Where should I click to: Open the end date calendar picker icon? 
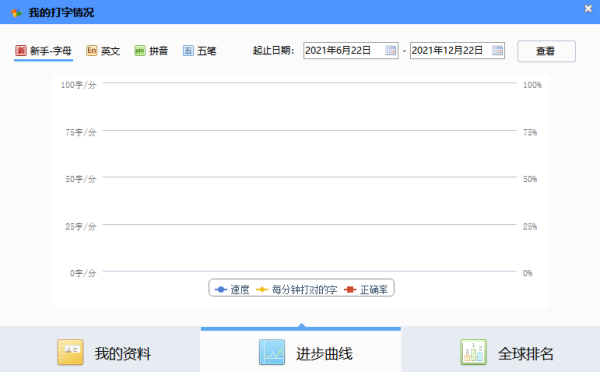[x=497, y=51]
